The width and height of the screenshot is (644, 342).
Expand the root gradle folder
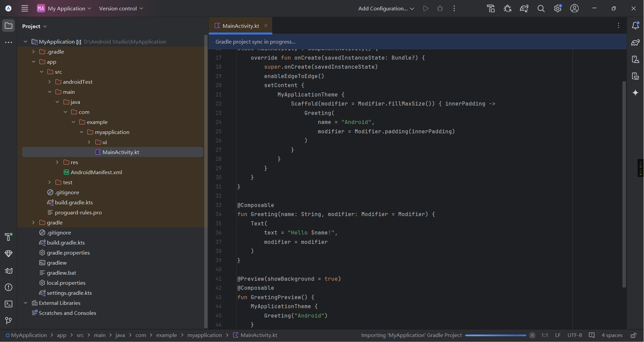pos(33,222)
